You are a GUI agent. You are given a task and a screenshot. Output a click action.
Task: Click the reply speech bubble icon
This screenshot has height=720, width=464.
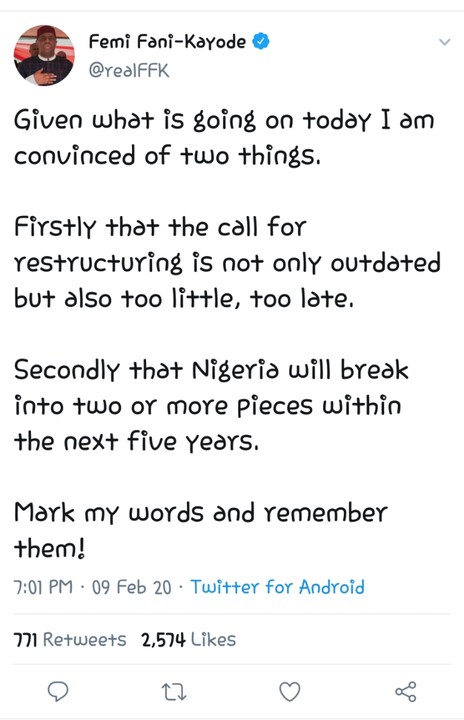(58, 692)
